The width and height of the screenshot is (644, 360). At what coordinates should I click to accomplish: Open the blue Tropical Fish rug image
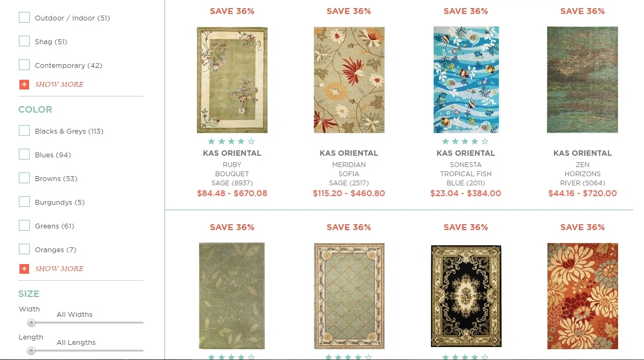point(466,80)
